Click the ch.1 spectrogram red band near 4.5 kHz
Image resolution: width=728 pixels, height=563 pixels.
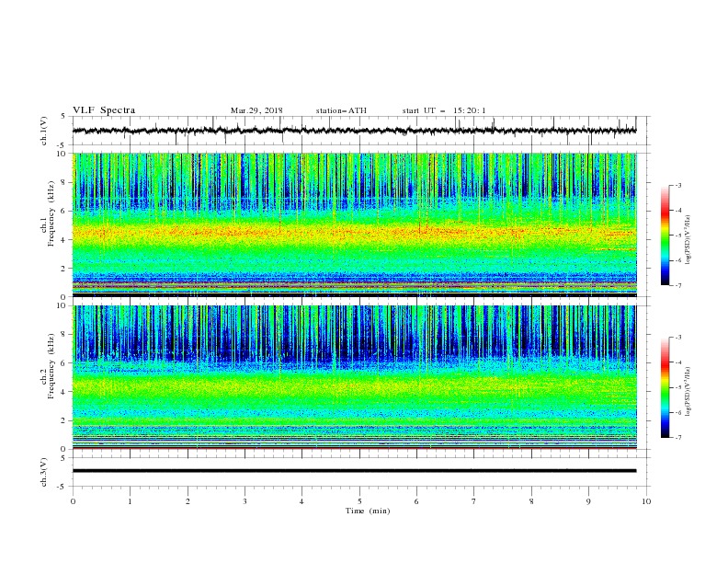pyautogui.click(x=354, y=231)
